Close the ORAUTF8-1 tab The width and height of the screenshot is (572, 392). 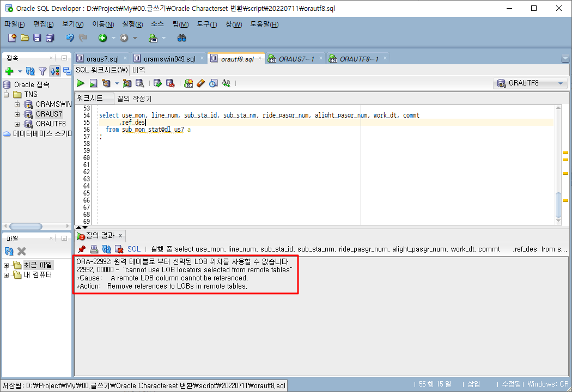click(x=385, y=58)
